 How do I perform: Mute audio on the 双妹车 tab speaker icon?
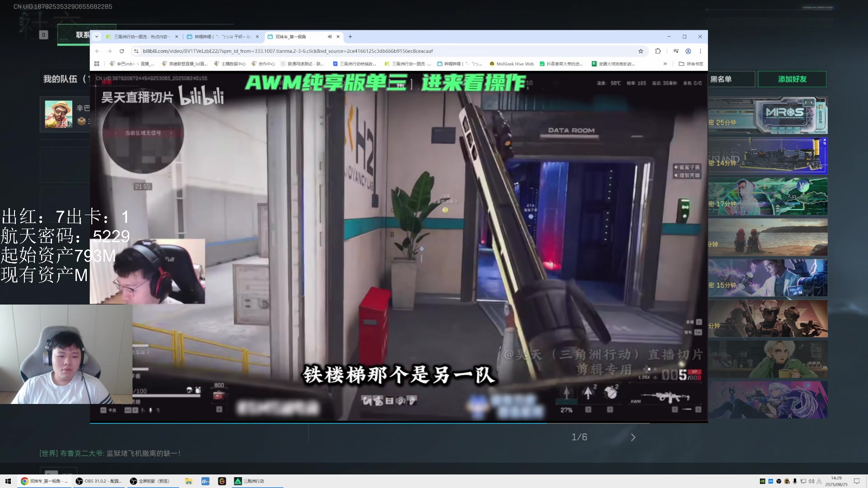pyautogui.click(x=330, y=37)
